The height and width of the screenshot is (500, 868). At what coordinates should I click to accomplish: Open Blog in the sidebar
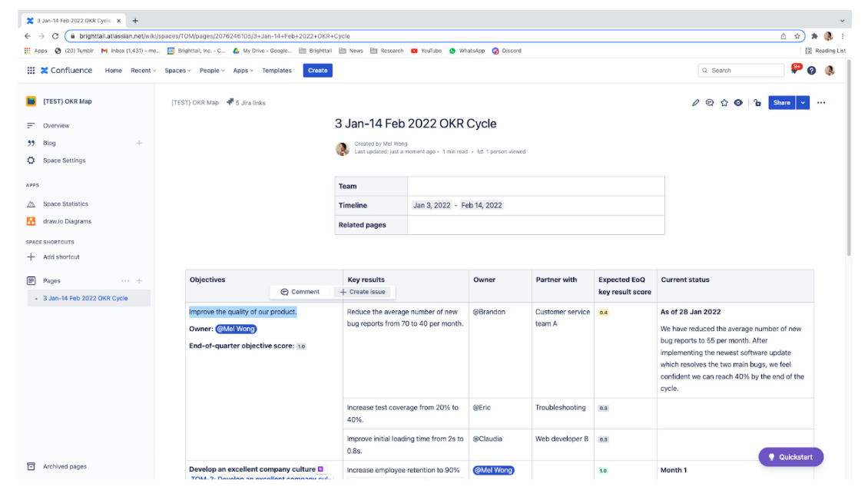point(49,143)
